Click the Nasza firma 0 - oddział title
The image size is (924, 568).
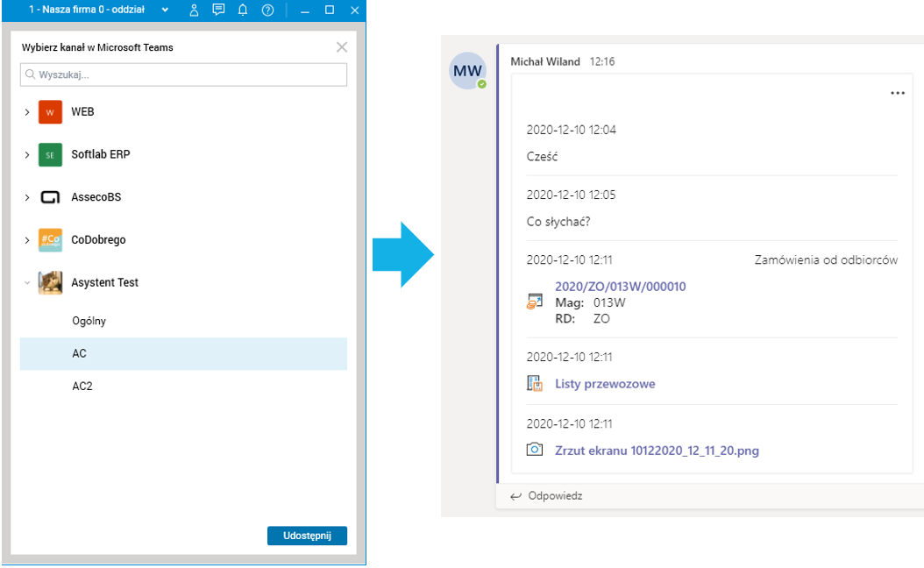tap(87, 10)
